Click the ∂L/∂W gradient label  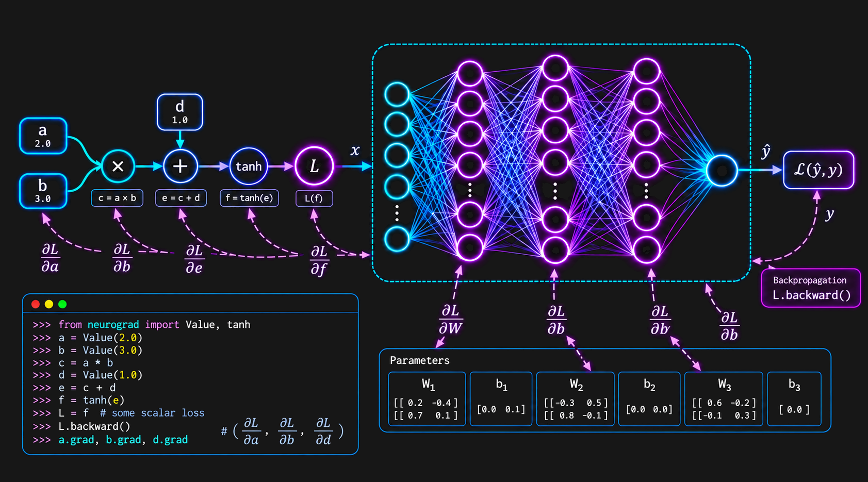450,320
